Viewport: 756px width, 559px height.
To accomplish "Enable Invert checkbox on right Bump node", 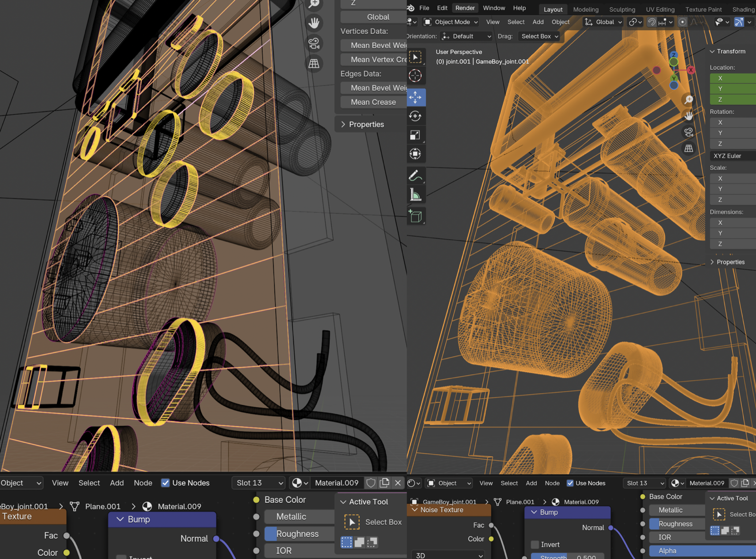I will [x=535, y=545].
